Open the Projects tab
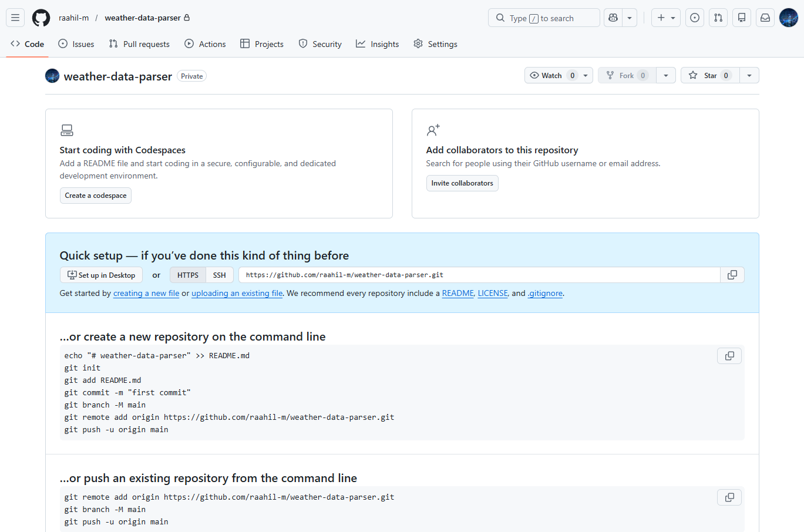 click(262, 44)
